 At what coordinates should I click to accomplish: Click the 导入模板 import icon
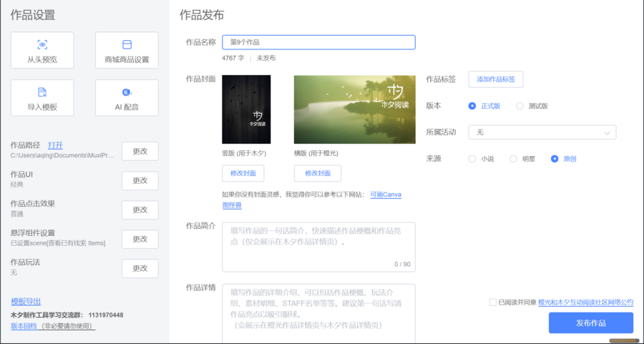(x=42, y=92)
